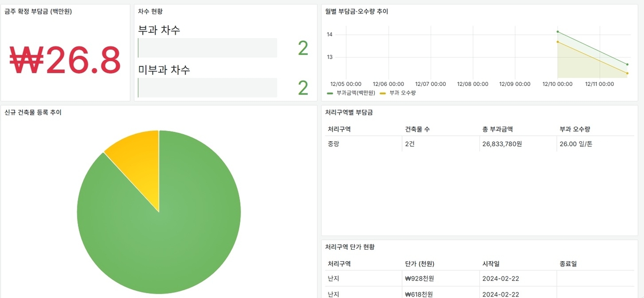644x298 pixels.
Task: Click the ₩26.8 stat value
Action: point(65,60)
